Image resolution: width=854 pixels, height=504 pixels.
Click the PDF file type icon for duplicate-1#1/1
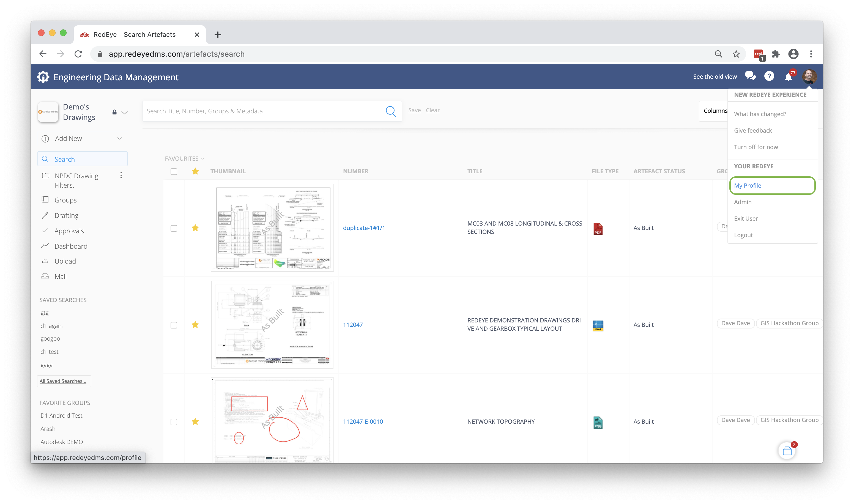(598, 229)
